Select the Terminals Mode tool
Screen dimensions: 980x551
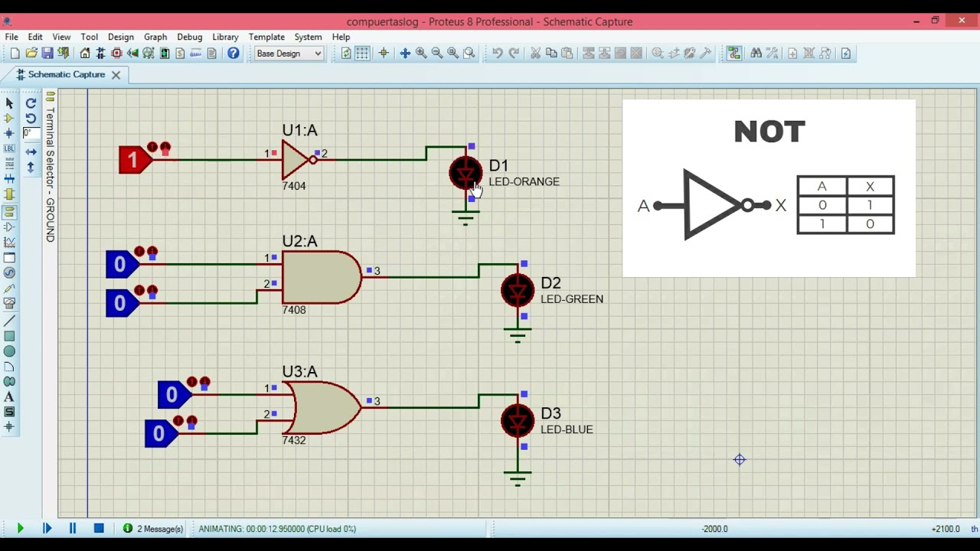[x=9, y=211]
